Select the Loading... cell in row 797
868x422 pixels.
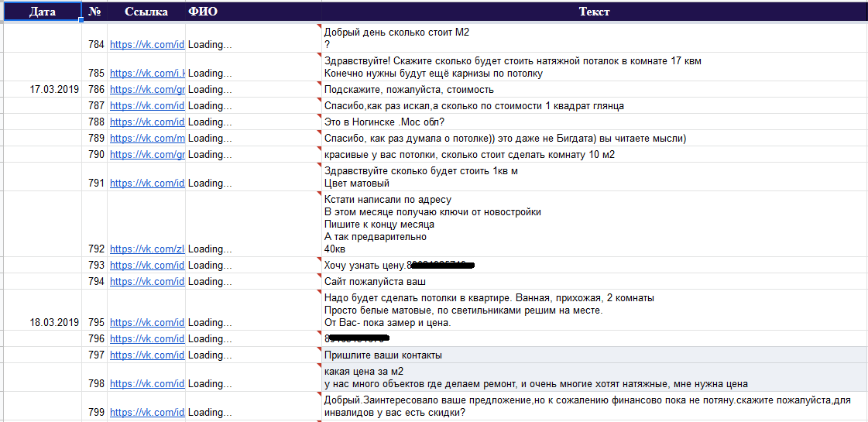click(x=253, y=355)
